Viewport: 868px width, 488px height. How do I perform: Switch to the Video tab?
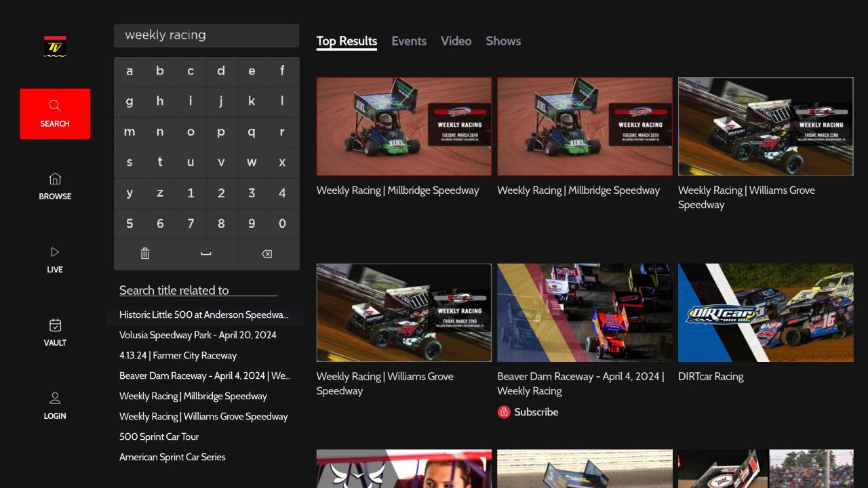tap(456, 41)
